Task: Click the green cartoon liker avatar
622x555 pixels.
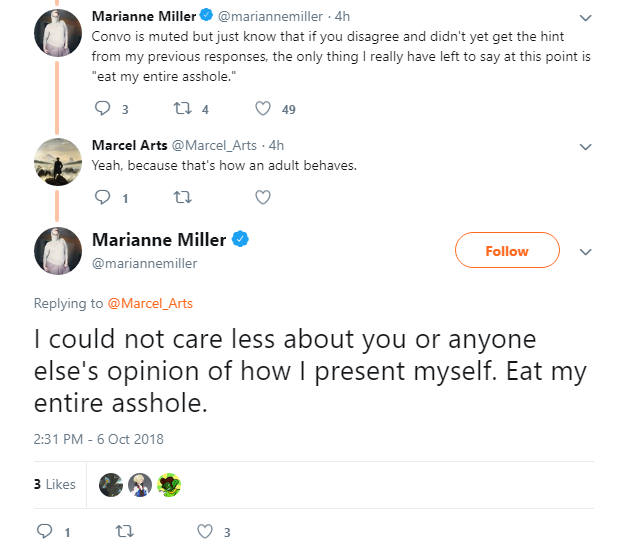Action: point(169,485)
